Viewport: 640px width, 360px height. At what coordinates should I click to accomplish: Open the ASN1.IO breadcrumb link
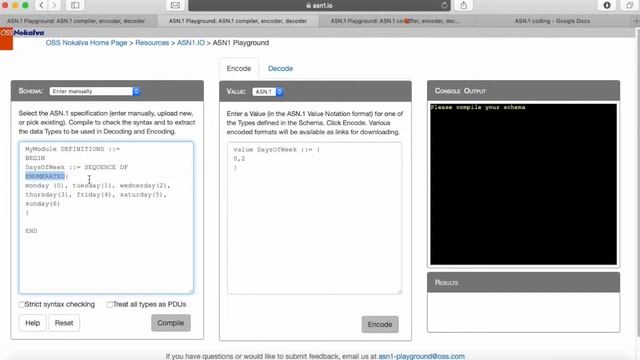click(191, 43)
